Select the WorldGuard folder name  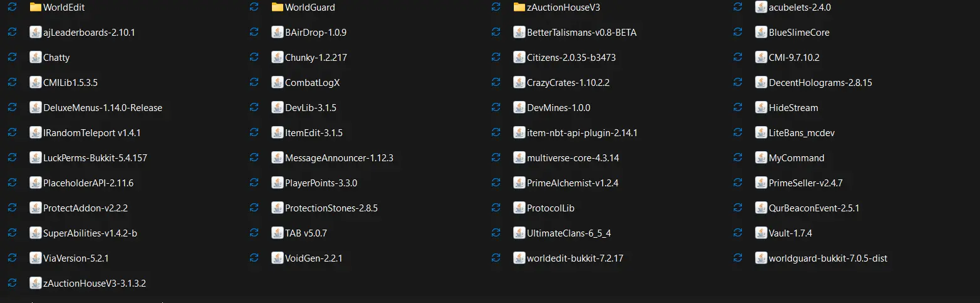point(310,8)
